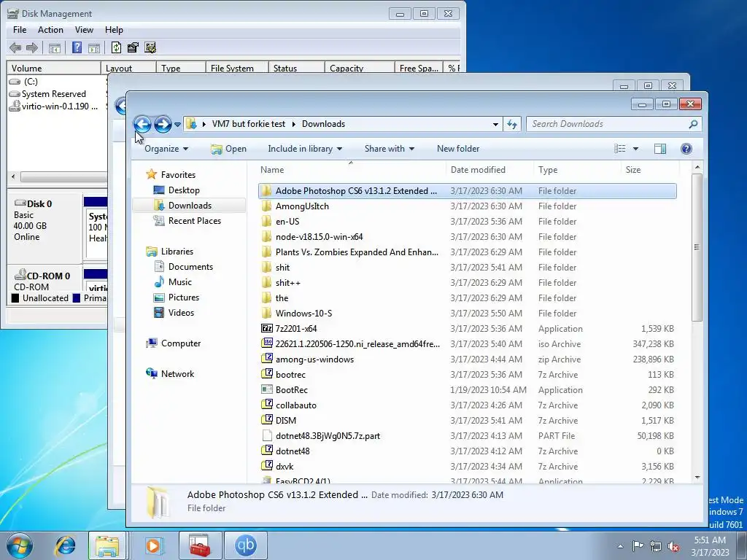The height and width of the screenshot is (560, 747).
Task: Click the Search Downloads field
Action: [x=614, y=124]
